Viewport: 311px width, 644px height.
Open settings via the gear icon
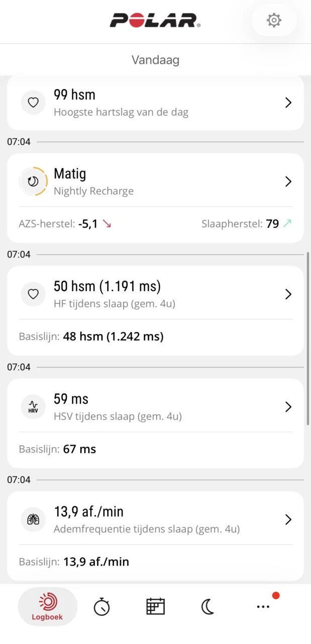pos(274,20)
